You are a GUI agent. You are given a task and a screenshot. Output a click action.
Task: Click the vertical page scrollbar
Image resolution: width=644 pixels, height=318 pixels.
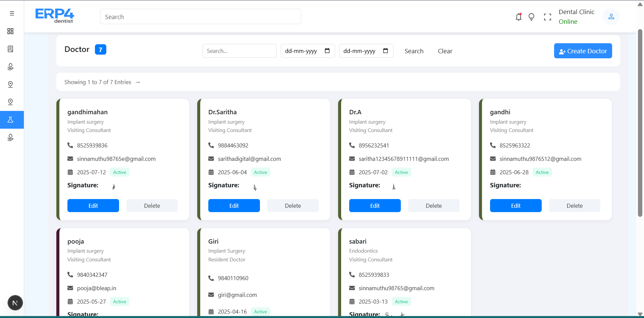tap(640, 123)
